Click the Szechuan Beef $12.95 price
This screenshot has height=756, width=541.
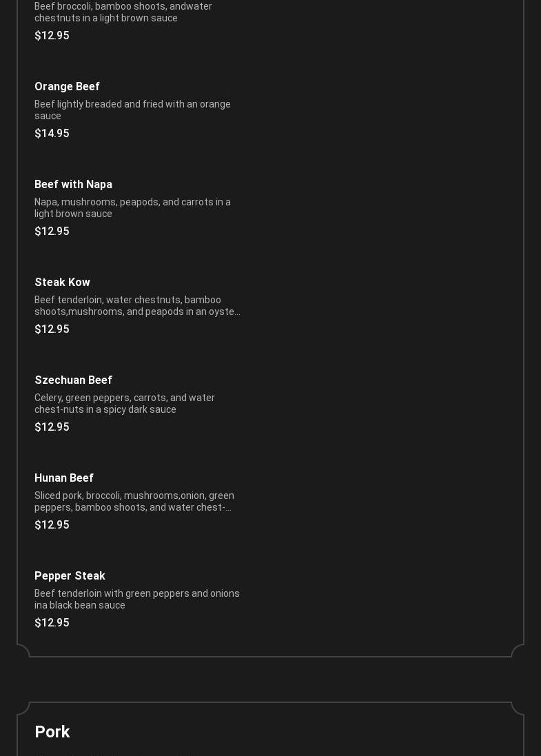click(x=52, y=427)
